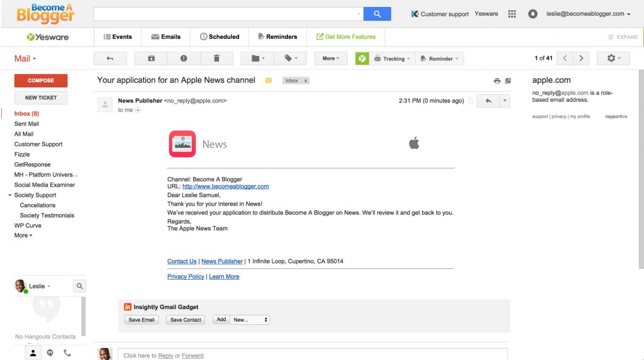The image size is (644, 360).
Task: Open the phone calls icon
Action: pyautogui.click(x=67, y=353)
